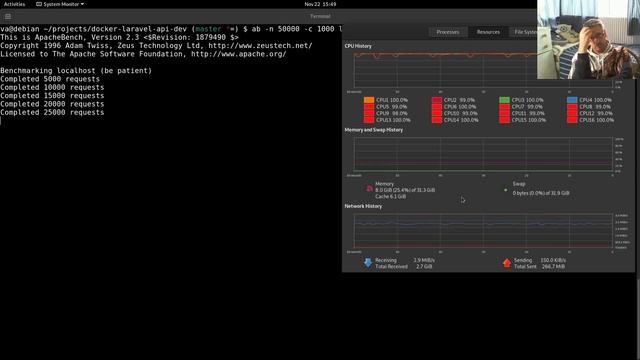The height and width of the screenshot is (360, 640).
Task: Pick the CPU16 red color swatch
Action: (572, 120)
